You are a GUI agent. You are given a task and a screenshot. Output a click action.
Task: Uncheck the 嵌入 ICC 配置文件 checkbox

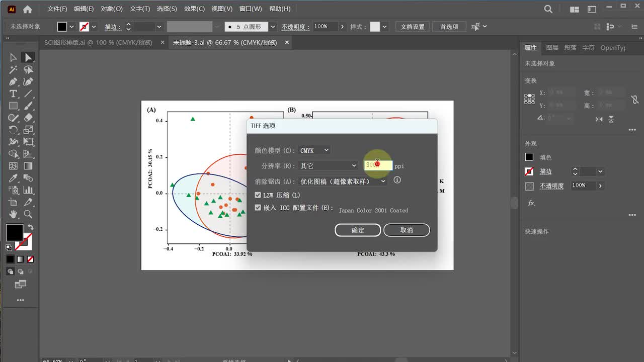click(258, 208)
